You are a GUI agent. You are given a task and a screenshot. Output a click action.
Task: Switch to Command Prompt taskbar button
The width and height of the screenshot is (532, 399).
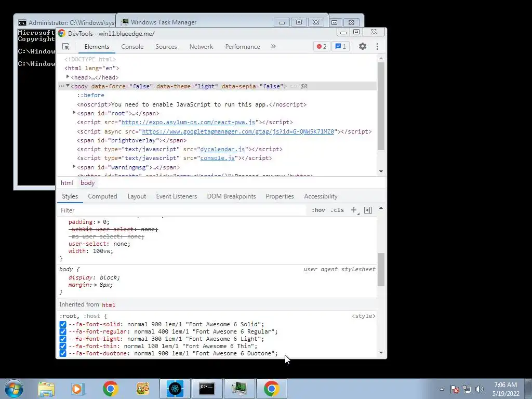[207, 389]
